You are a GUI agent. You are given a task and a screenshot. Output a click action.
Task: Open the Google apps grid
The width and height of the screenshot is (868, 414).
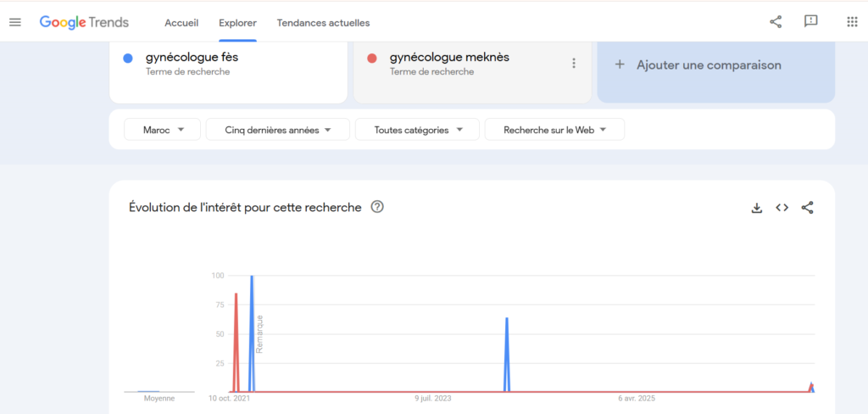[x=852, y=22]
